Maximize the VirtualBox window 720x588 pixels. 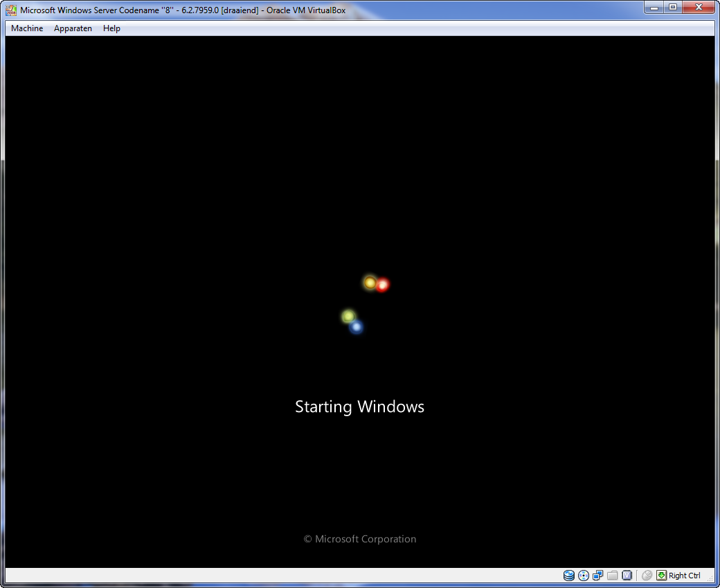(673, 8)
